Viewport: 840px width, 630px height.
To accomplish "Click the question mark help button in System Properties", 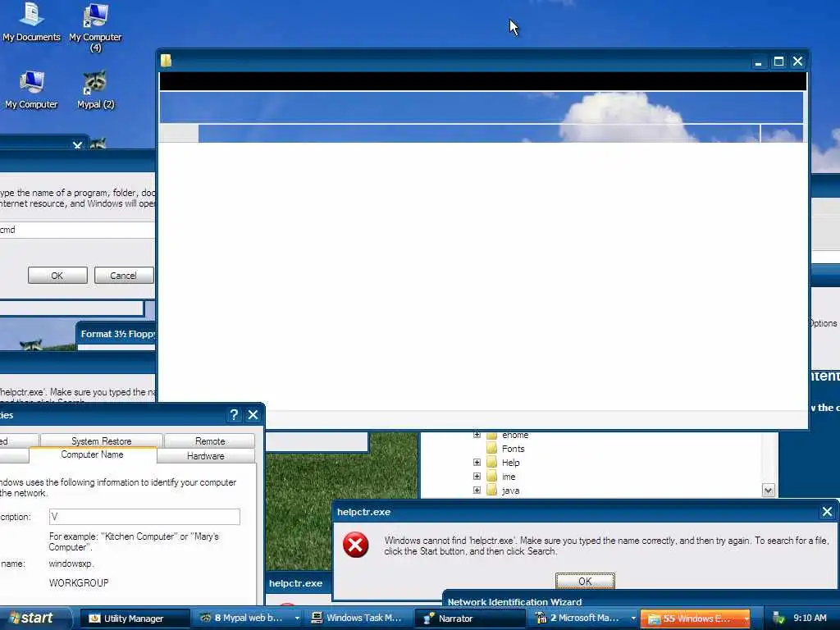I will tap(234, 414).
